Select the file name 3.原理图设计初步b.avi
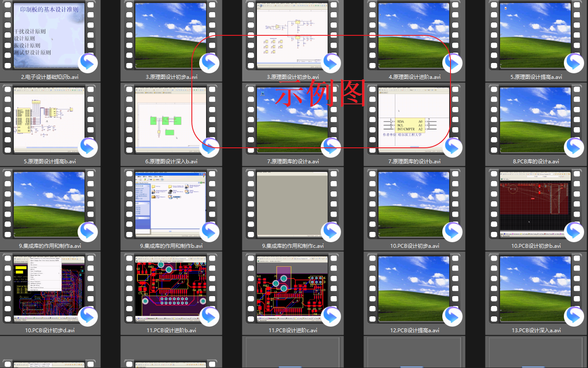The height and width of the screenshot is (368, 588). tap(293, 77)
